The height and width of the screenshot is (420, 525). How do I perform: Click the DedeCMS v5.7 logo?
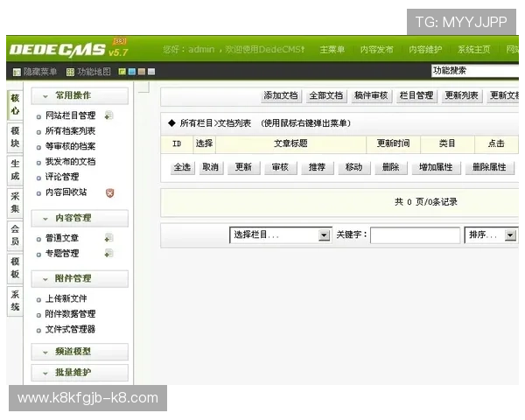[68, 49]
